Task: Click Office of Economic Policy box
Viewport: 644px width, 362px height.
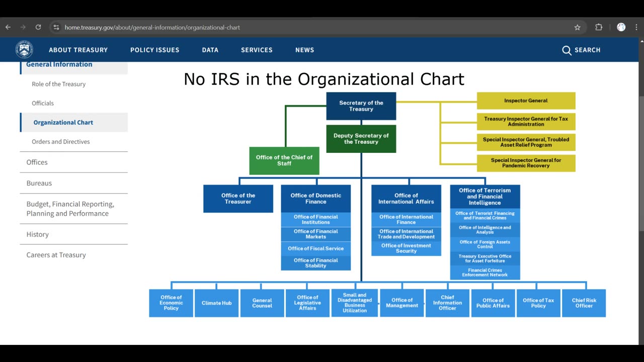Action: 171,303
